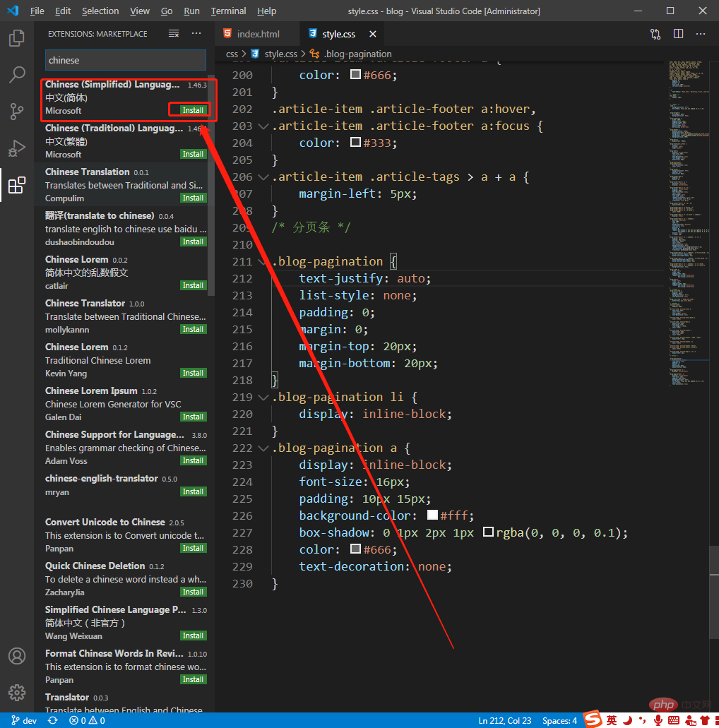This screenshot has height=728, width=719.
Task: Switch to the index.html tab
Action: click(258, 34)
